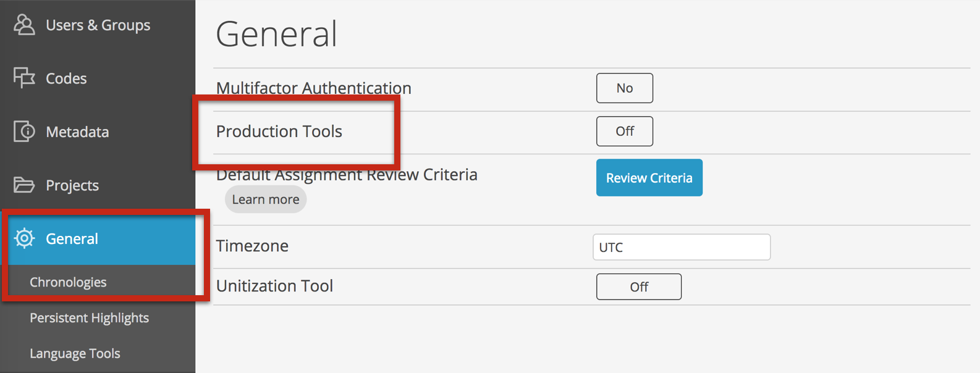This screenshot has width=980, height=373.
Task: Open the Persistent Highlights submenu item
Action: [x=89, y=318]
